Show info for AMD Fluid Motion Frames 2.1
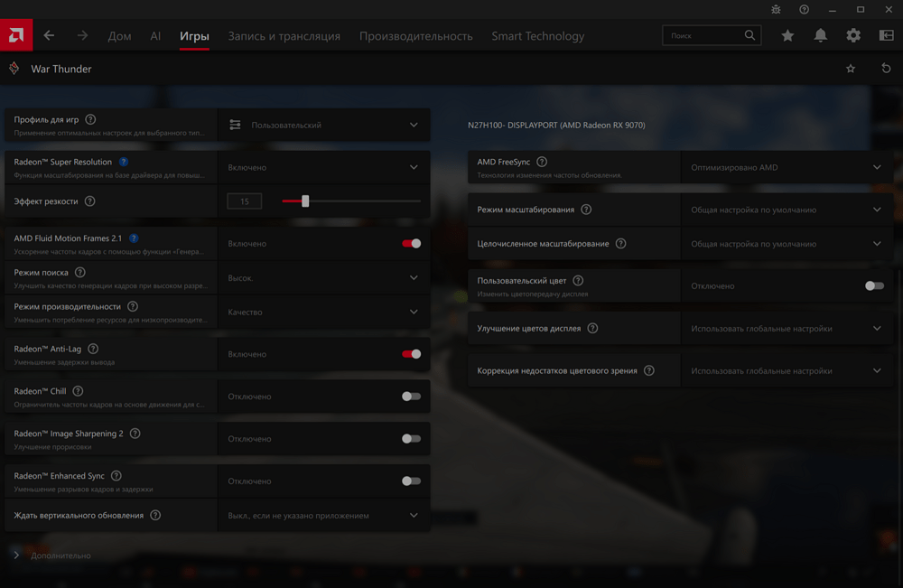This screenshot has width=903, height=588. (x=134, y=238)
